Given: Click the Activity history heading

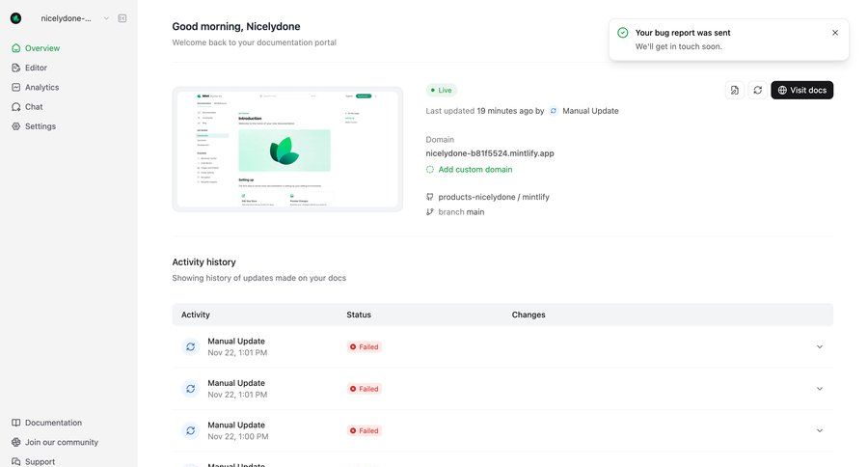Looking at the screenshot, I should pos(203,262).
